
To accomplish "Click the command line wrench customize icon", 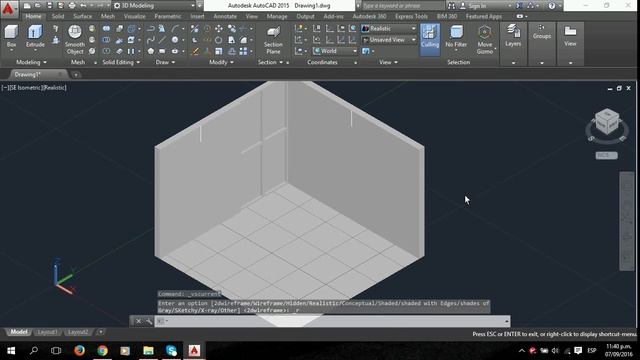I will coord(149,321).
